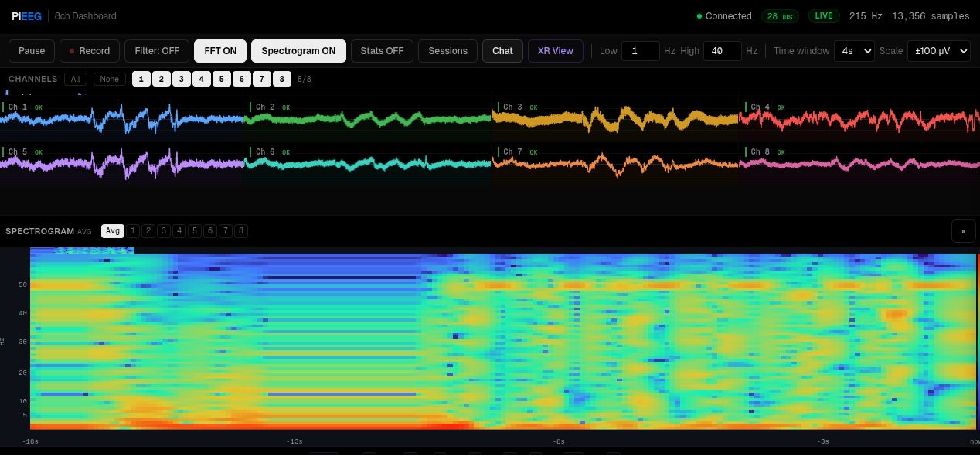
Task: Click the spectrogram panel corner icon button
Action: tap(963, 231)
